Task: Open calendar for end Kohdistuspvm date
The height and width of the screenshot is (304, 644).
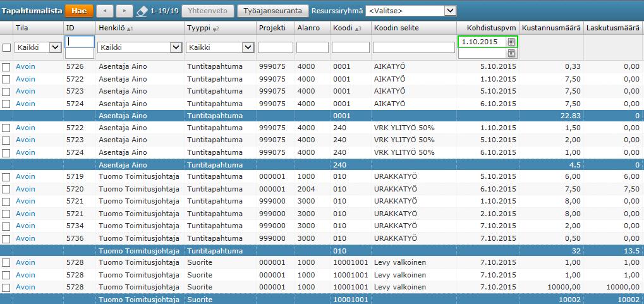Action: tap(511, 53)
